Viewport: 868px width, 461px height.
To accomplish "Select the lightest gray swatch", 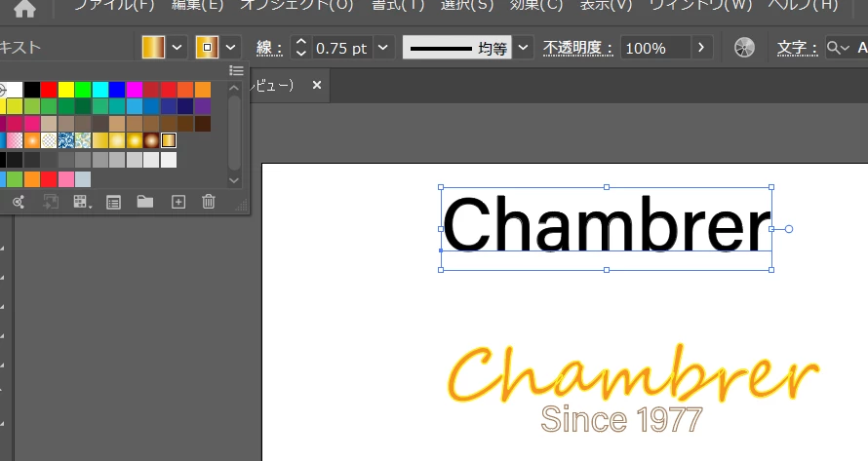I will click(x=169, y=160).
